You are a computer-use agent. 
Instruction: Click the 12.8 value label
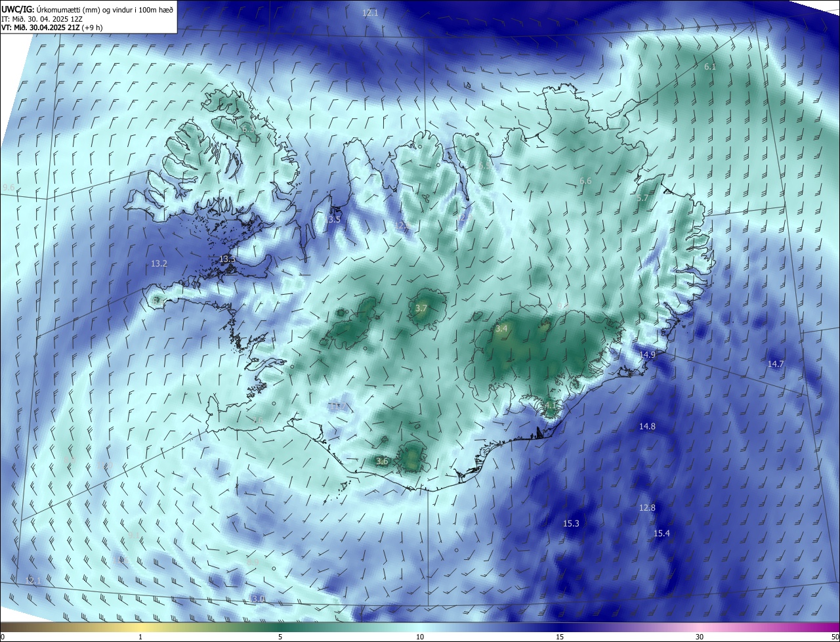pyautogui.click(x=647, y=507)
